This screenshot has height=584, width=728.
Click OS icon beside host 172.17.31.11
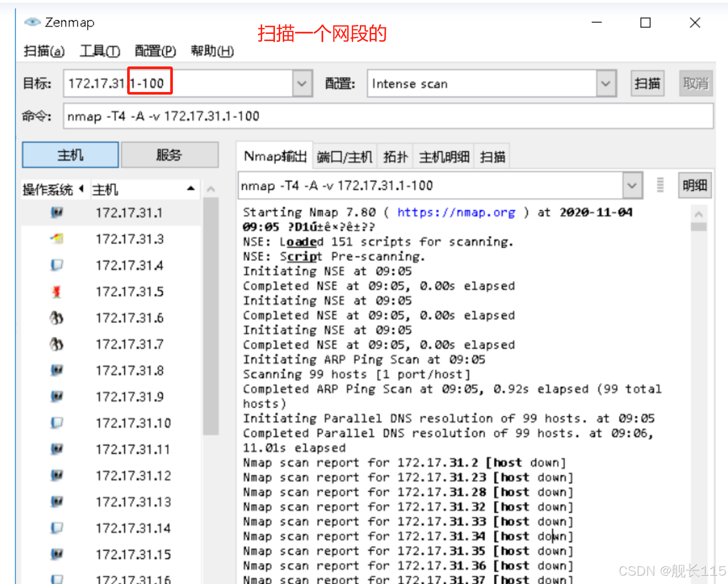57,449
